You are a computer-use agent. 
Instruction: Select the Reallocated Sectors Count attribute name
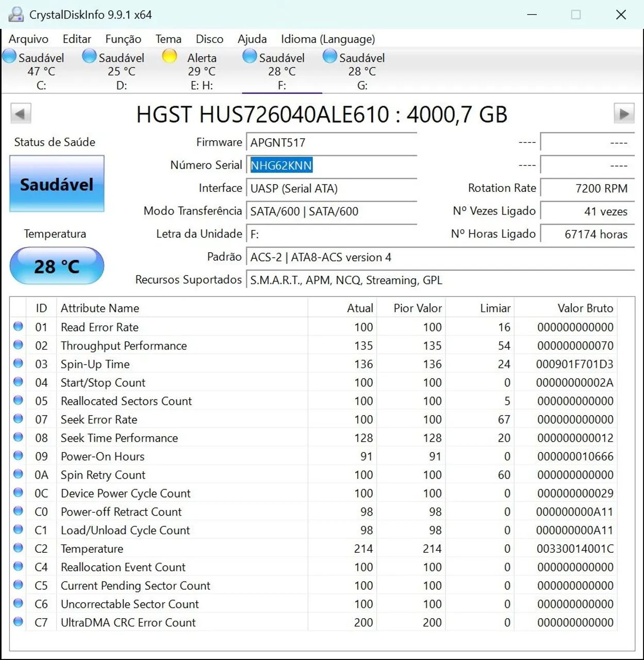[x=126, y=401]
